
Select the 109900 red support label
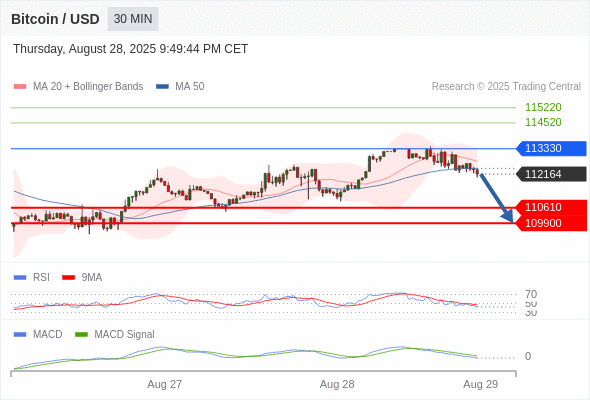pos(551,223)
